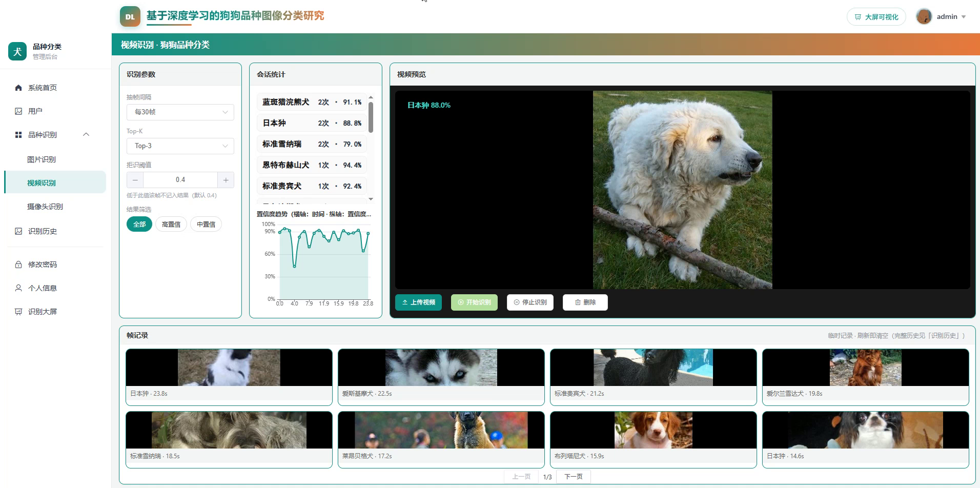980x488 pixels.
Task: Click the picture icon next to 识别历史
Action: coord(18,231)
